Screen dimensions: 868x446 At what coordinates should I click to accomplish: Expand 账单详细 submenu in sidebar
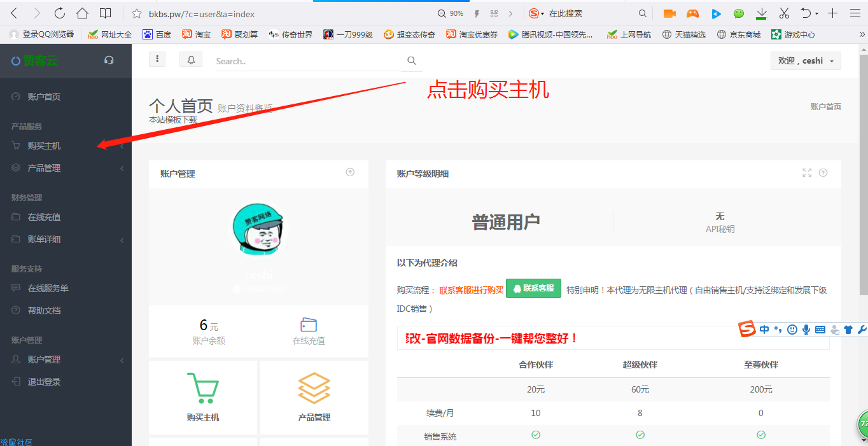122,240
